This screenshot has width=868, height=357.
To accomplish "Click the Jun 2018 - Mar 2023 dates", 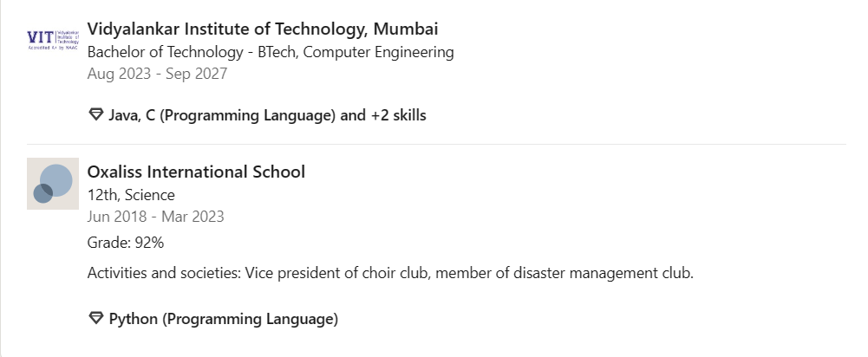I will 155,217.
